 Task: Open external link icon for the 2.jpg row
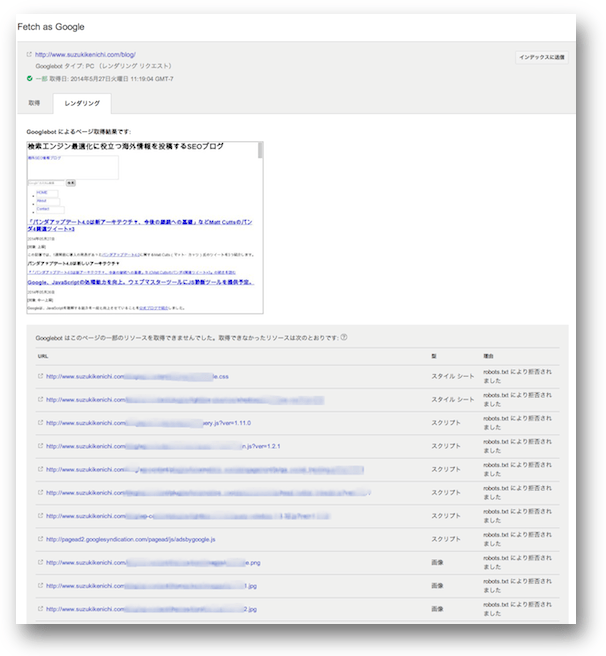(41, 609)
